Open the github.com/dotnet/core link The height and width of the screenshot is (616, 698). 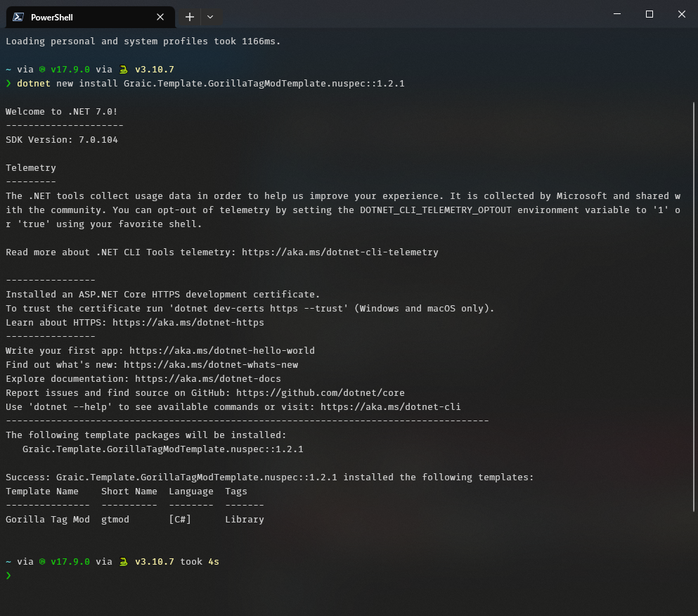320,393
